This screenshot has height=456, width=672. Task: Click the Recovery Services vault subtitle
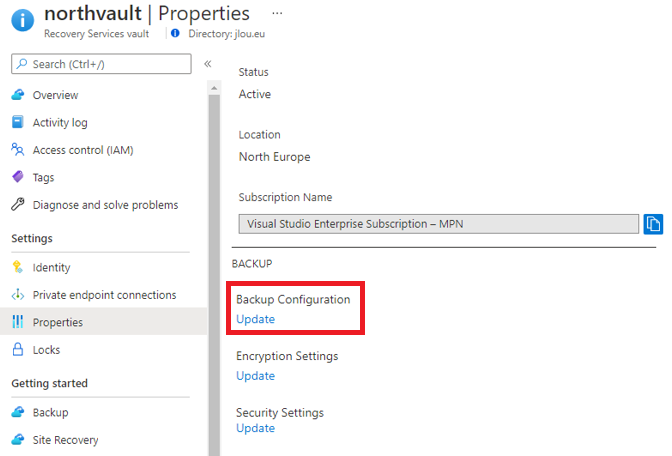pyautogui.click(x=96, y=33)
